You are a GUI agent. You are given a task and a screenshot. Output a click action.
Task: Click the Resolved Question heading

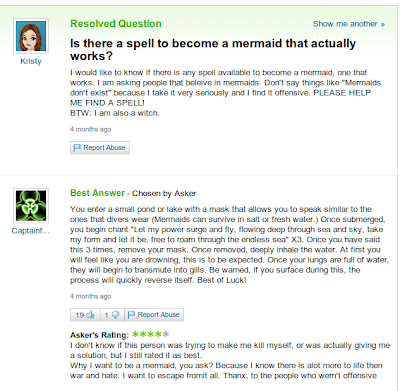[116, 24]
